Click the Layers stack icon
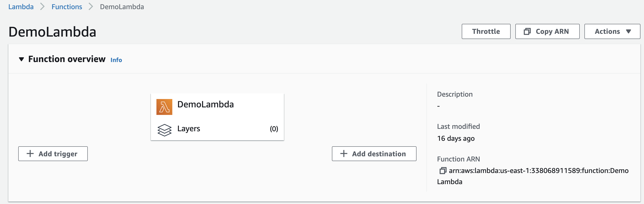Screen dimensions: 644x204 click(x=164, y=130)
